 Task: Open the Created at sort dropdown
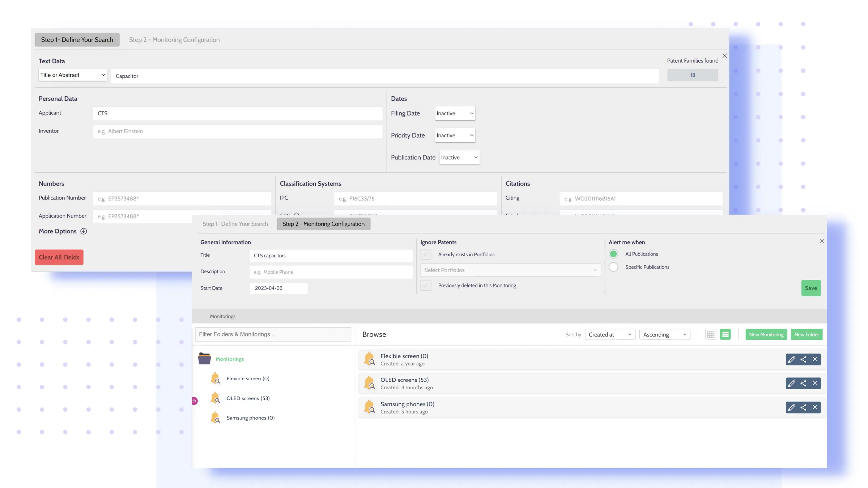[x=610, y=335]
